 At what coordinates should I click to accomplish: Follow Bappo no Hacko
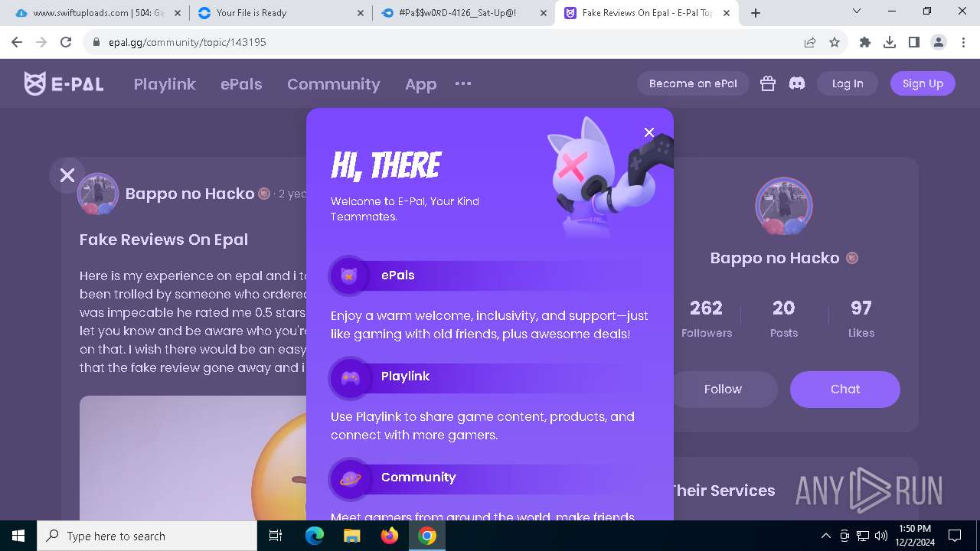[723, 389]
